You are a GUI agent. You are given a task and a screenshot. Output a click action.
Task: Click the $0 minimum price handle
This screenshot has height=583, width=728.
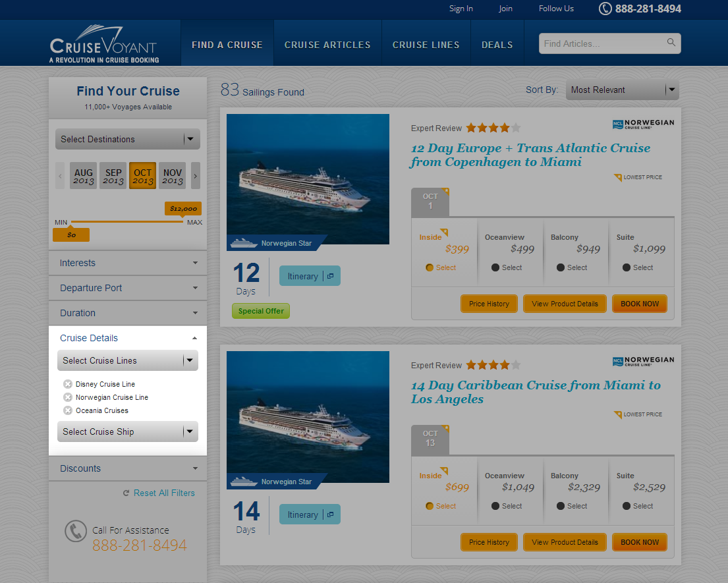(71, 235)
